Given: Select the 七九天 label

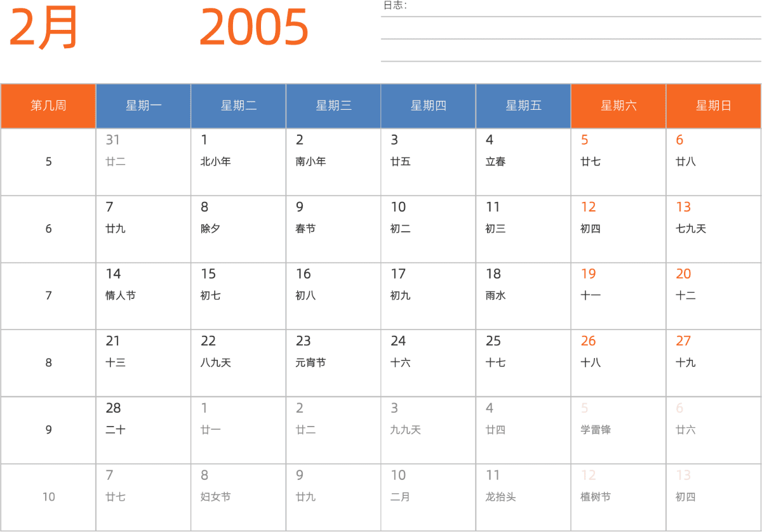Looking at the screenshot, I should (x=691, y=229).
